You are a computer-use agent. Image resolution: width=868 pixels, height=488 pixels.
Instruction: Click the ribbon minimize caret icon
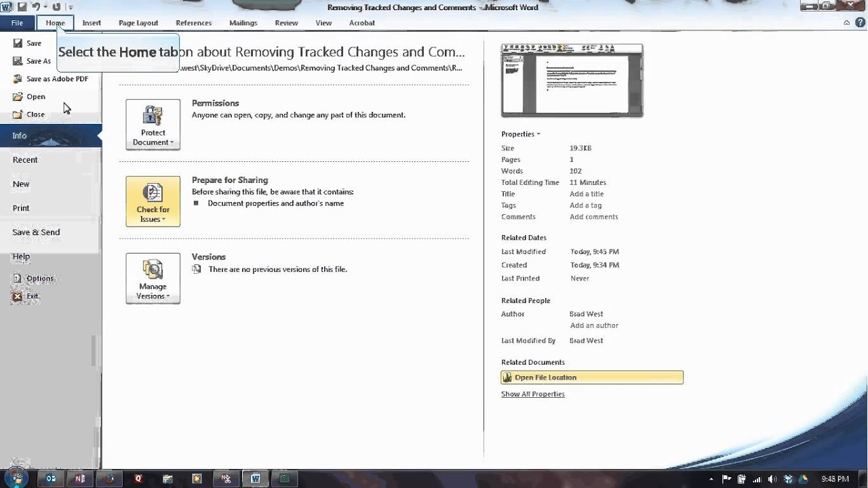point(846,22)
